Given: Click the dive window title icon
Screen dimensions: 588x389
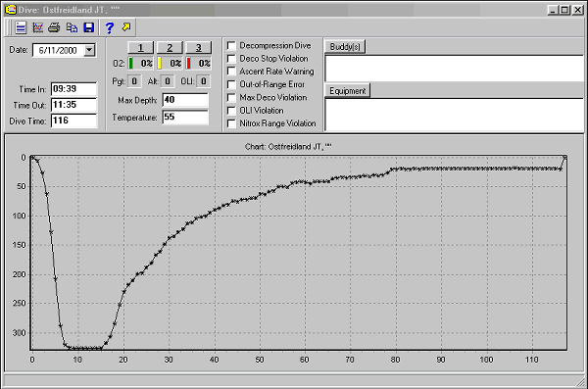Looking at the screenshot, I should pyautogui.click(x=11, y=10).
